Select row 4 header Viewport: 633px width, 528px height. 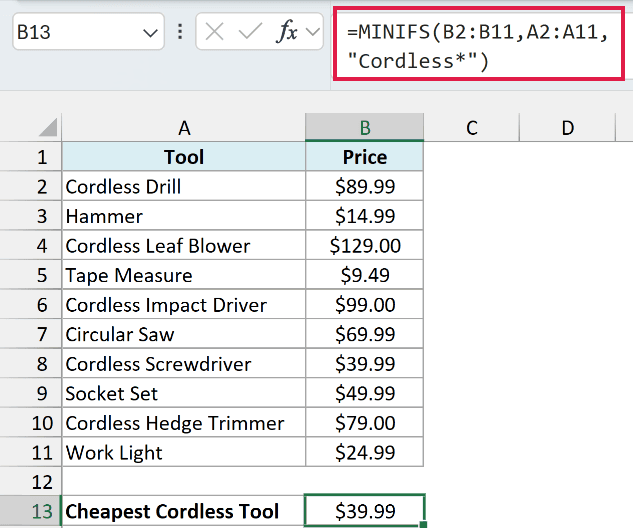(x=31, y=245)
